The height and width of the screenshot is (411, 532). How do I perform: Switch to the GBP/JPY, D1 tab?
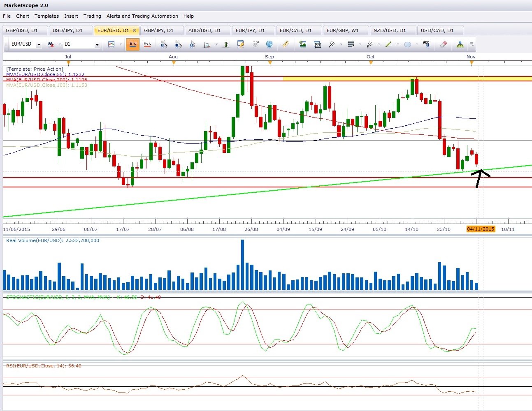[162, 30]
